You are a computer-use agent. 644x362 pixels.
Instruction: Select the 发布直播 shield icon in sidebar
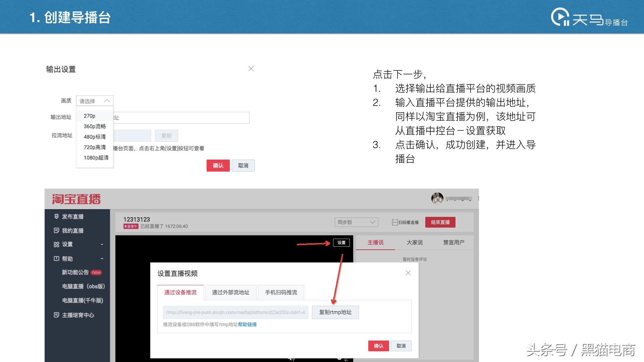(56, 217)
